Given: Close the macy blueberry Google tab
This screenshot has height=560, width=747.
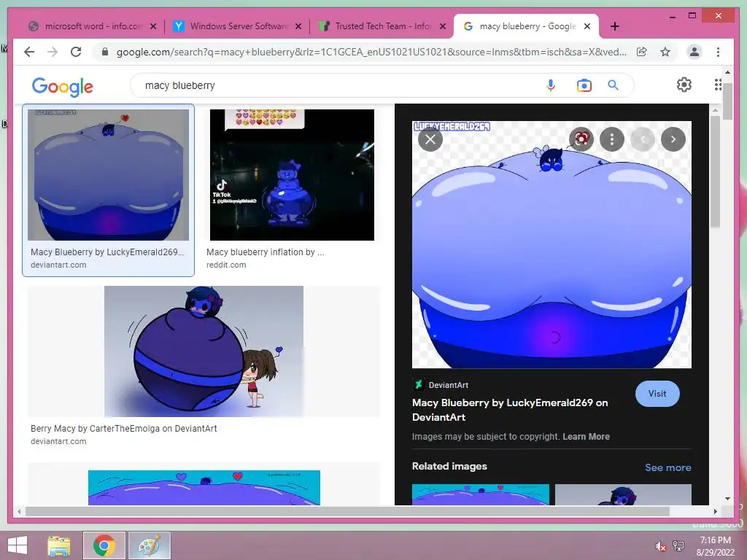Looking at the screenshot, I should 587,27.
